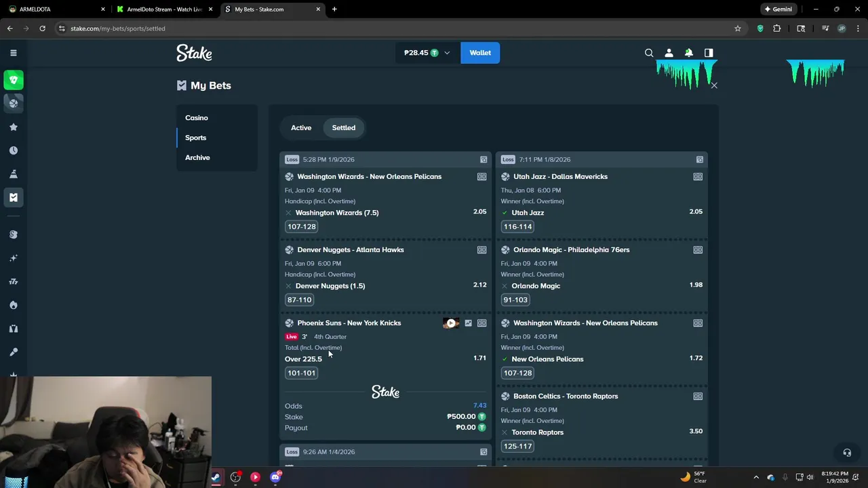Bookmark this page with star icon

(x=738, y=28)
